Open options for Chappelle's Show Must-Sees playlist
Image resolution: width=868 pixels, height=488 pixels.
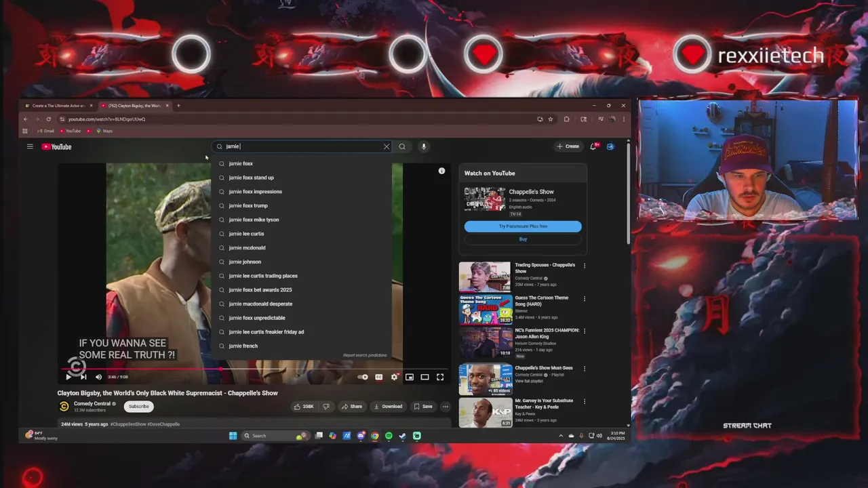click(x=585, y=368)
